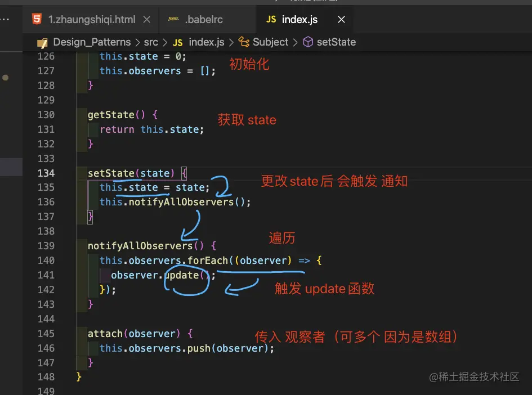
Task: Open src breadcrumb segment
Action: click(x=151, y=42)
